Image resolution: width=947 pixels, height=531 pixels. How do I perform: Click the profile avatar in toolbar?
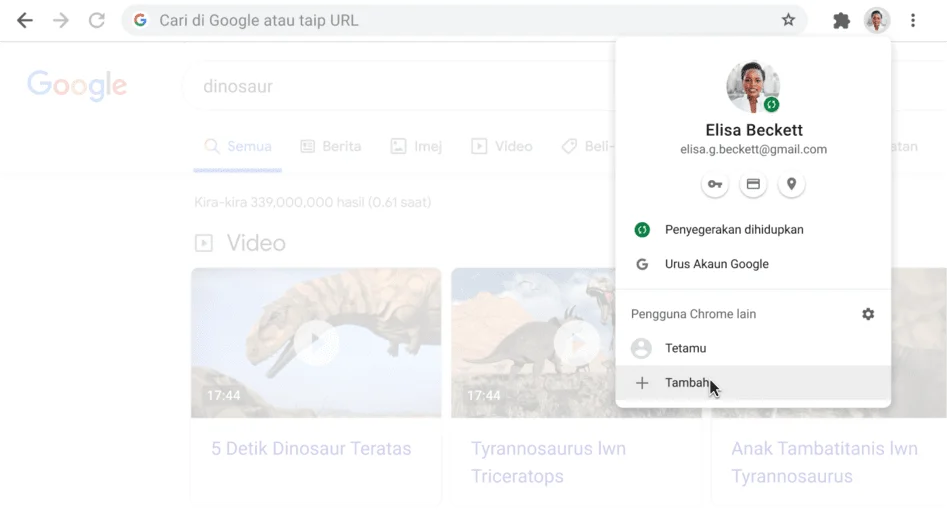[x=877, y=20]
